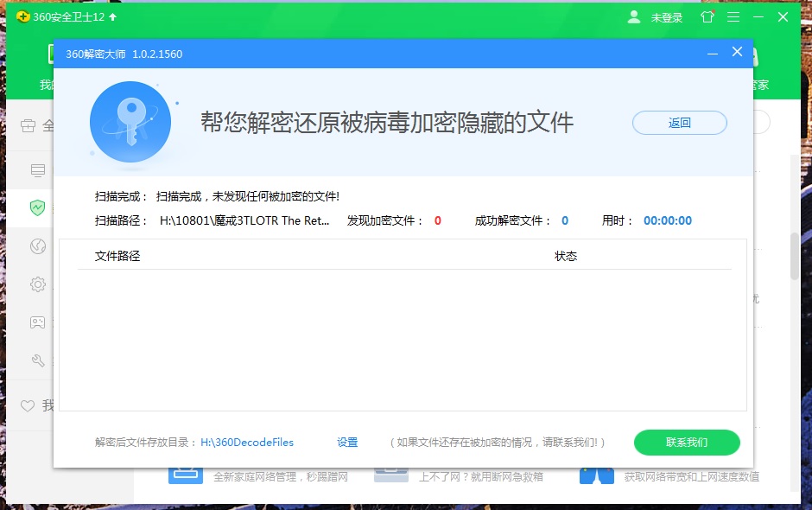This screenshot has height=510, width=812.
Task: Minimize the 360解密大师 dialog
Action: point(713,53)
